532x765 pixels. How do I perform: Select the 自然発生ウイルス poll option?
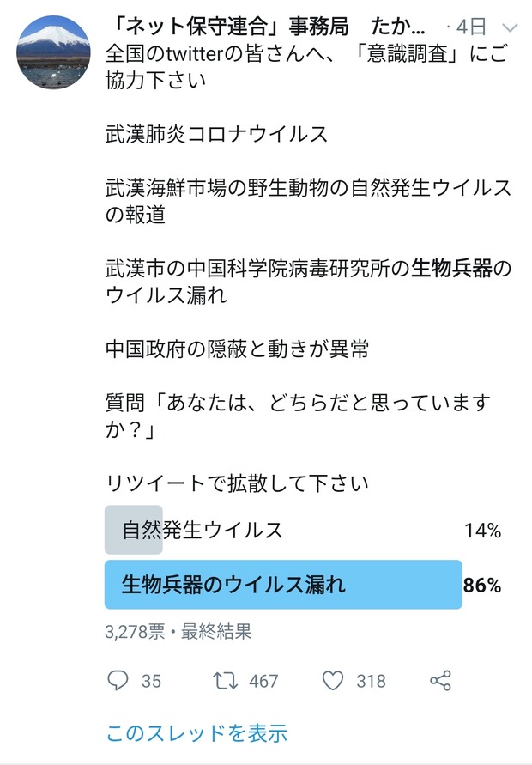coord(283,530)
